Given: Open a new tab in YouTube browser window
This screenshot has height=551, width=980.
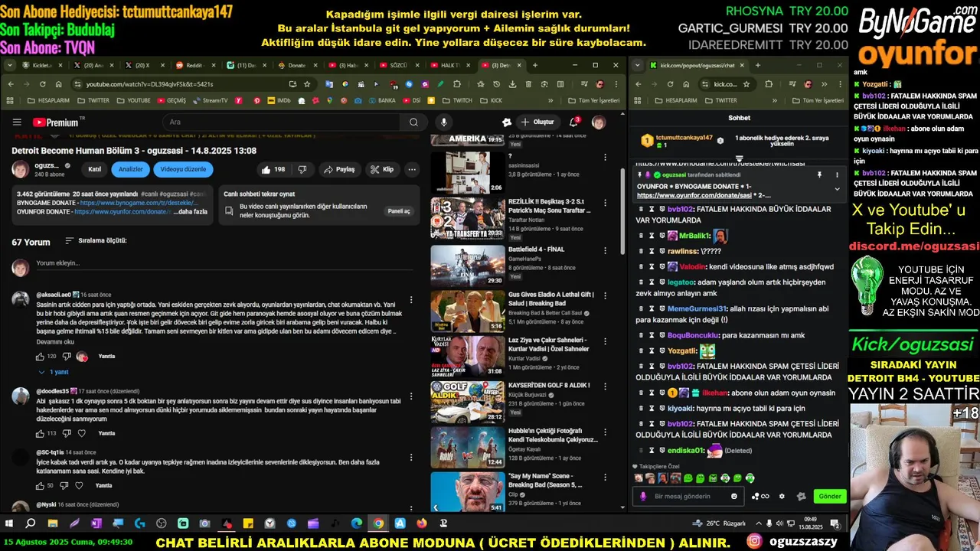Looking at the screenshot, I should [x=535, y=65].
